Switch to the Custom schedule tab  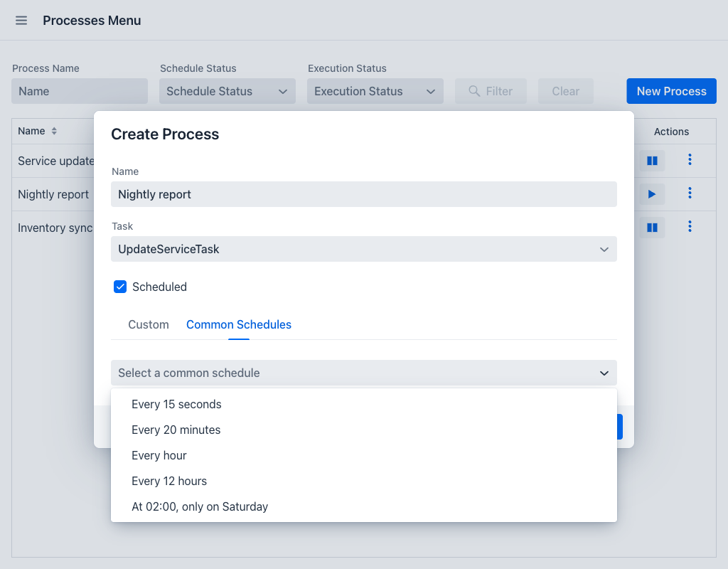pos(149,324)
